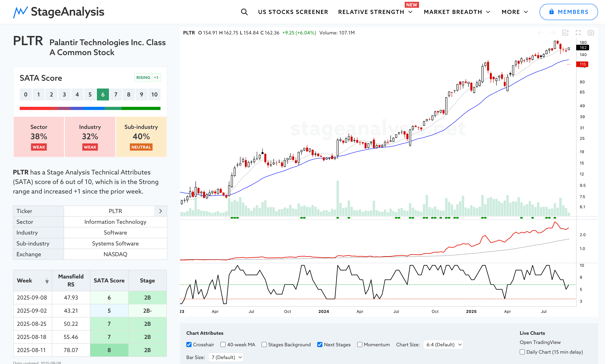Enable the Momentum checkbox

(x=360, y=344)
